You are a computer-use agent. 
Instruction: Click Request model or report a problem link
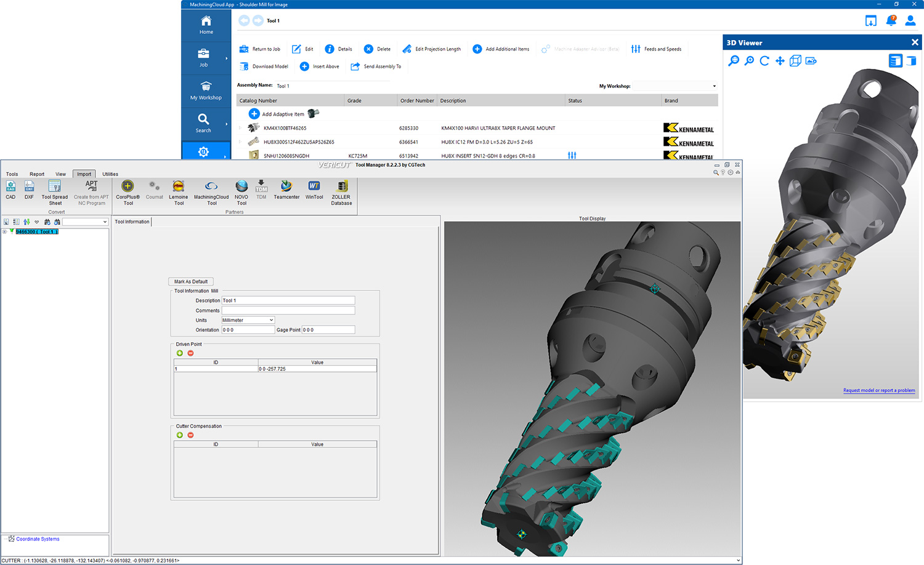(878, 390)
